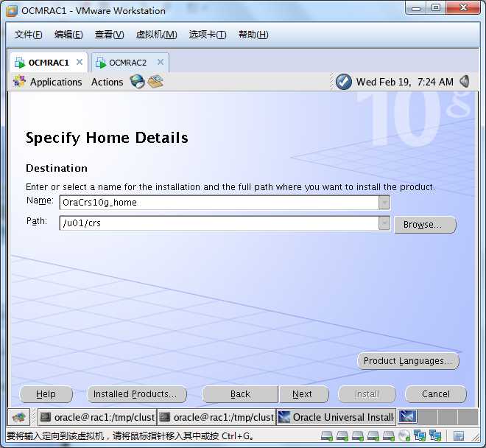Image resolution: width=486 pixels, height=448 pixels.
Task: Click the display icon at status bar end
Action: pyautogui.click(x=459, y=436)
